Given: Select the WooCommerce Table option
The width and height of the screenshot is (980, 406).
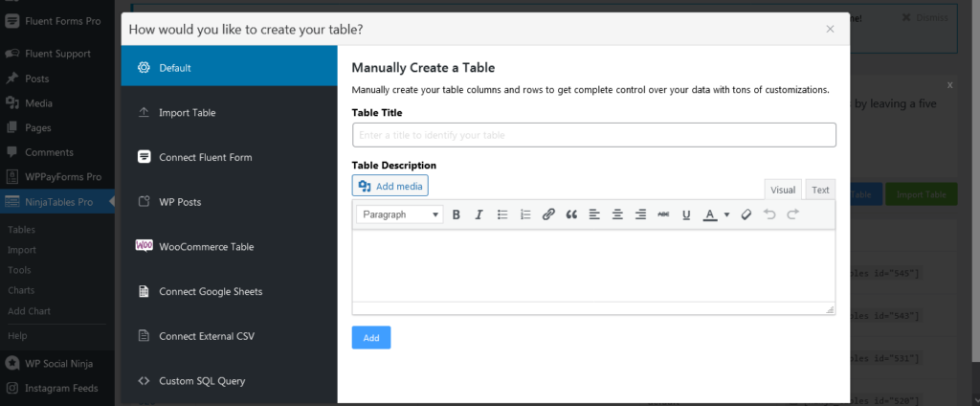Looking at the screenshot, I should tap(230, 246).
